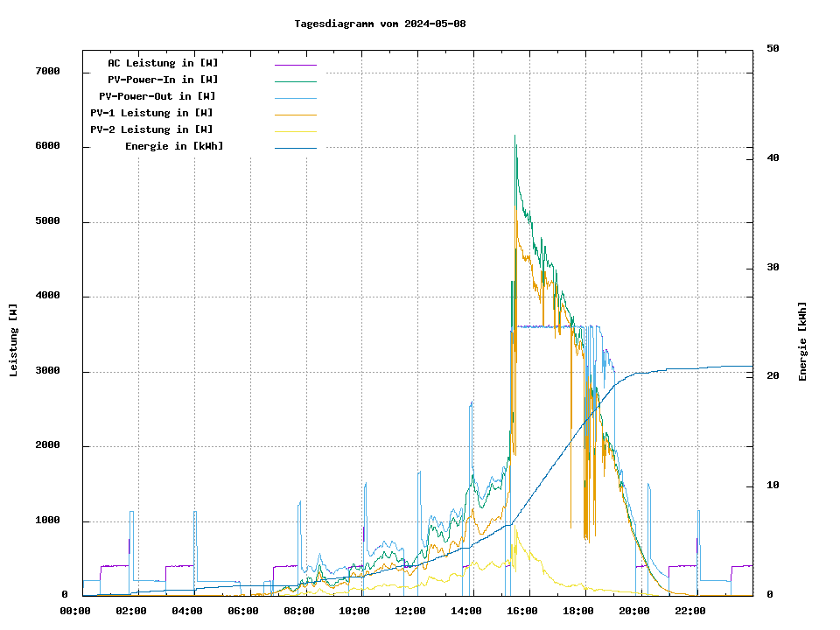Screen dimensions: 840x630
Task: Click the 00:00 label at the axis start
Action: click(75, 611)
